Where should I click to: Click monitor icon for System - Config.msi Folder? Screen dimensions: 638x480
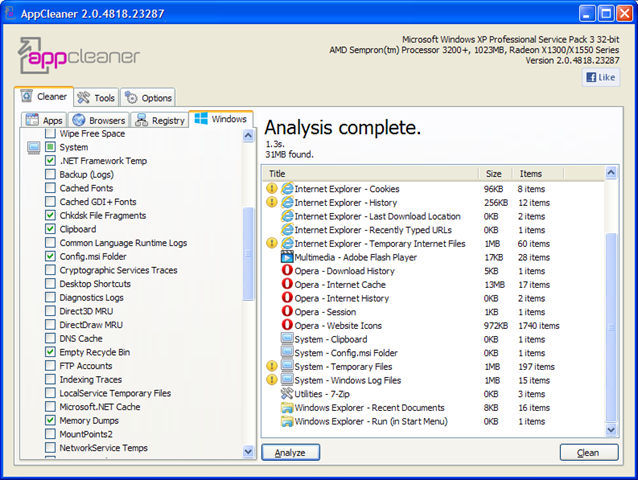click(287, 353)
